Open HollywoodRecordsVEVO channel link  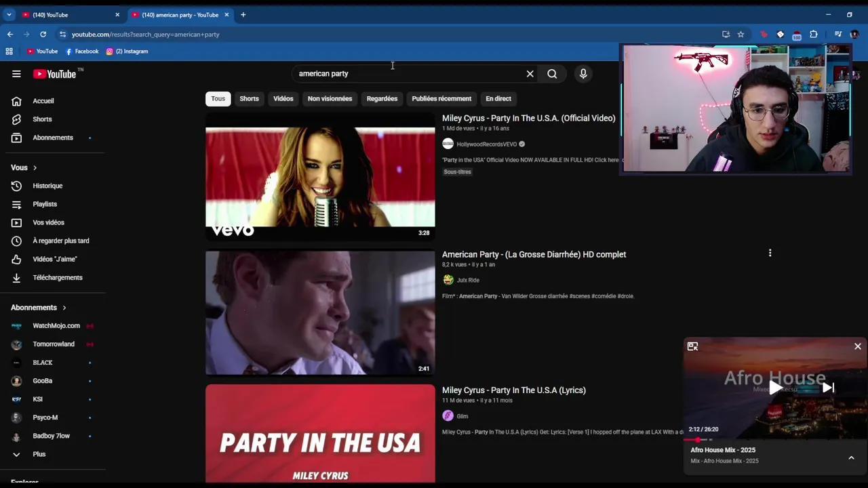pyautogui.click(x=487, y=144)
